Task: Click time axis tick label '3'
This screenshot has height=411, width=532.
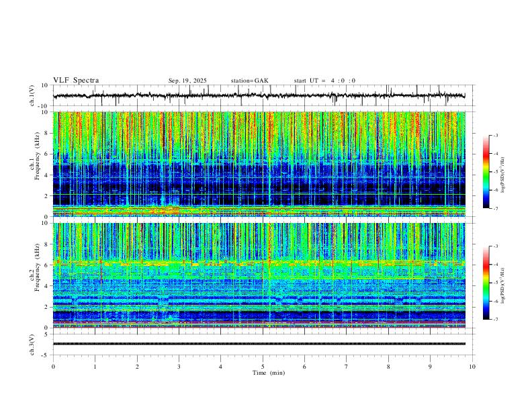Action: 179,367
